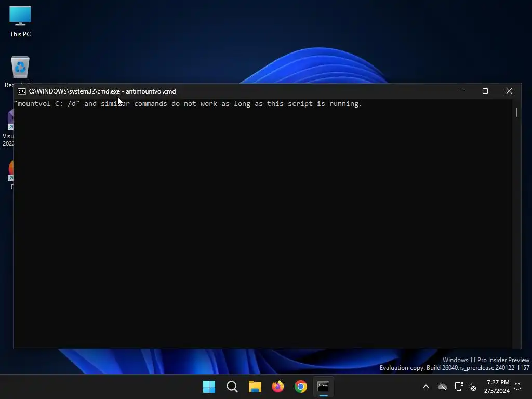Screen dimensions: 532x399
Task: Show hidden system tray icons
Action: [x=426, y=387]
